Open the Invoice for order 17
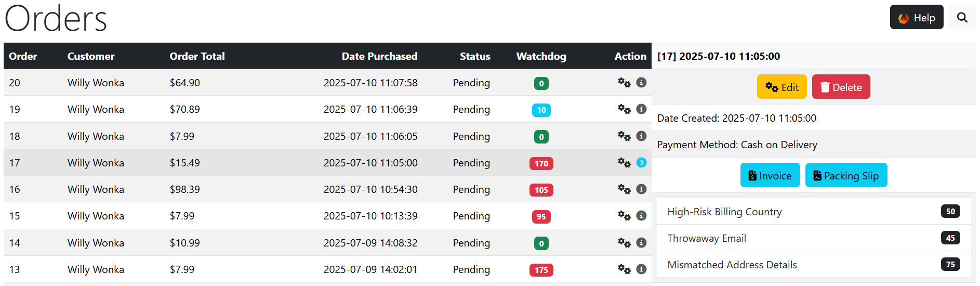 770,175
